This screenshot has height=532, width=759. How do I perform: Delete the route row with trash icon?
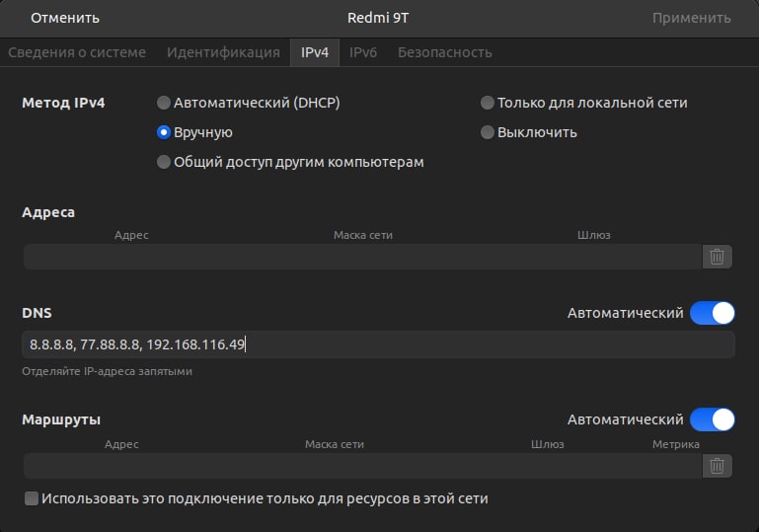(x=718, y=466)
